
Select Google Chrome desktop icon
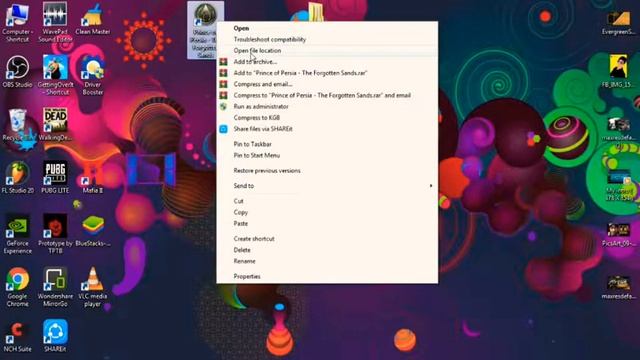(17, 287)
